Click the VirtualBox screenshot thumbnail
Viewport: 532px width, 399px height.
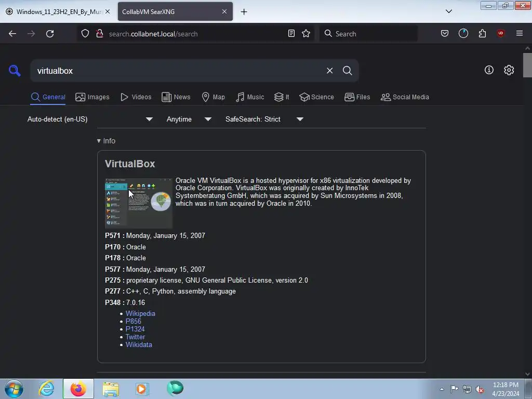point(139,203)
